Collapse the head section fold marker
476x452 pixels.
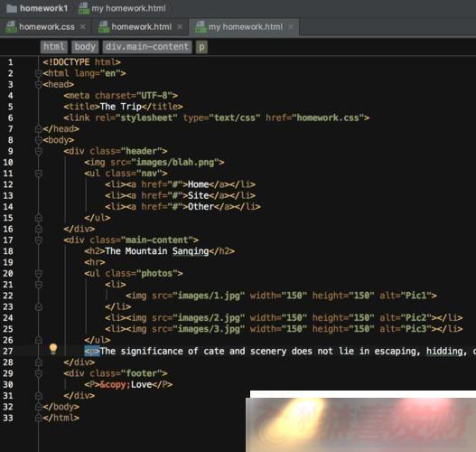click(x=38, y=84)
